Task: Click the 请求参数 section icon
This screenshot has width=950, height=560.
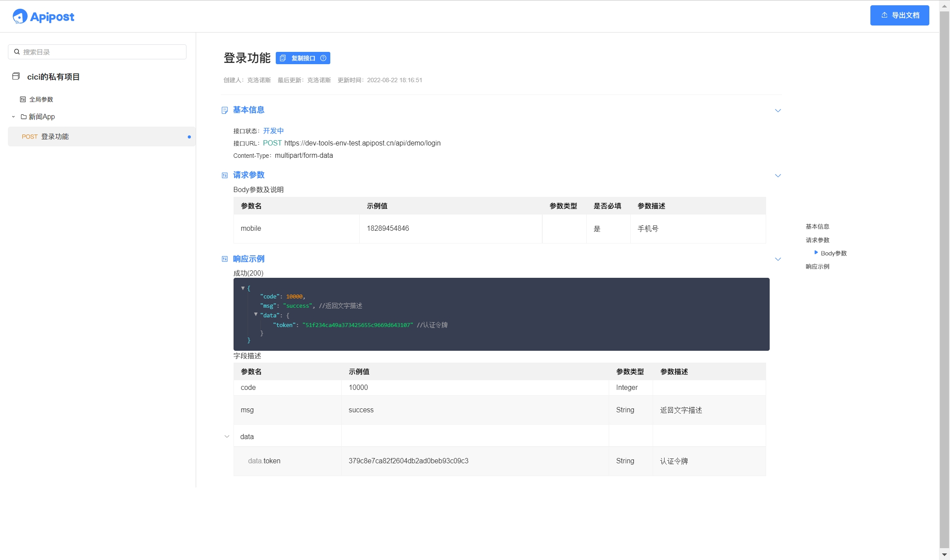Action: pyautogui.click(x=225, y=175)
